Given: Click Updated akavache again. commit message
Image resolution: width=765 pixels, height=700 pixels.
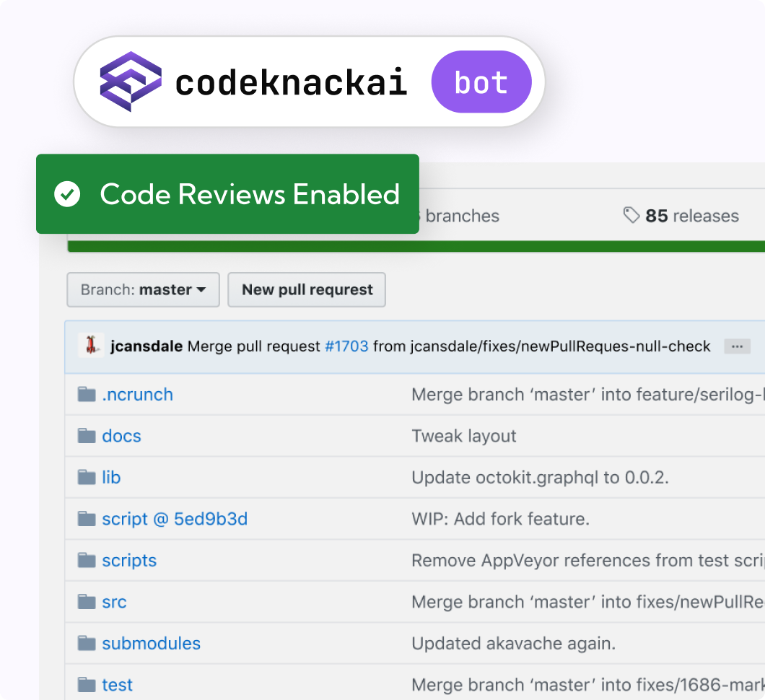Looking at the screenshot, I should coord(514,644).
